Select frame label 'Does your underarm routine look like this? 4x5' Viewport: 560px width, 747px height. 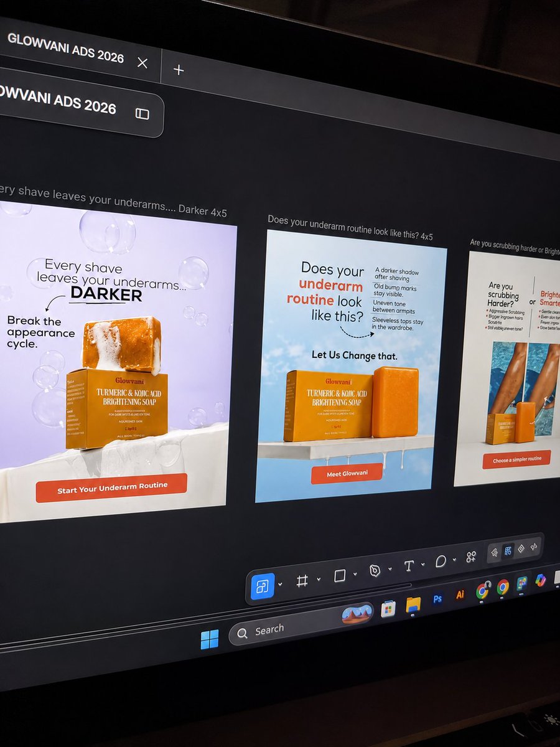pos(350,228)
